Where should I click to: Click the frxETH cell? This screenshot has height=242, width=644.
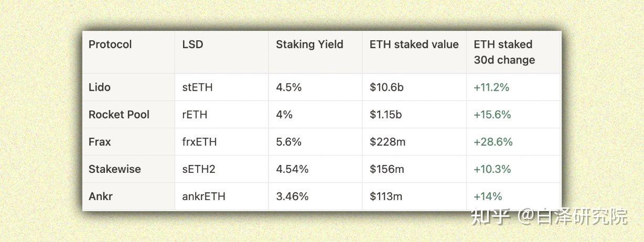click(199, 142)
